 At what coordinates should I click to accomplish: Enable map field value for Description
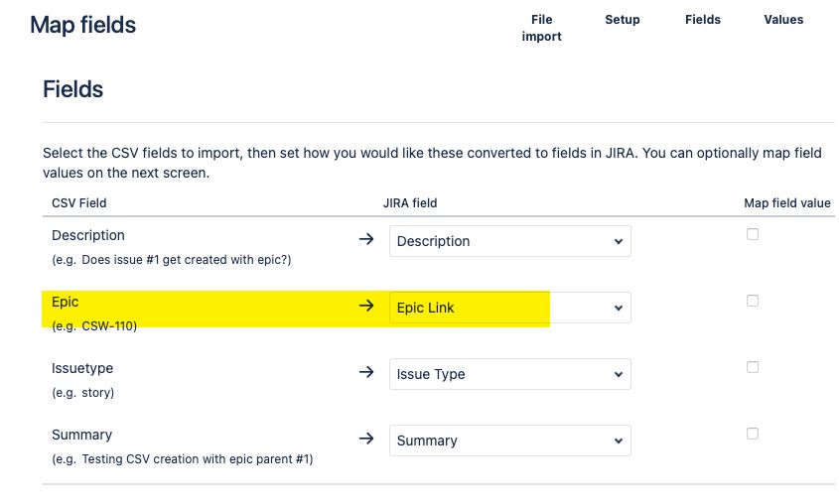tap(753, 234)
